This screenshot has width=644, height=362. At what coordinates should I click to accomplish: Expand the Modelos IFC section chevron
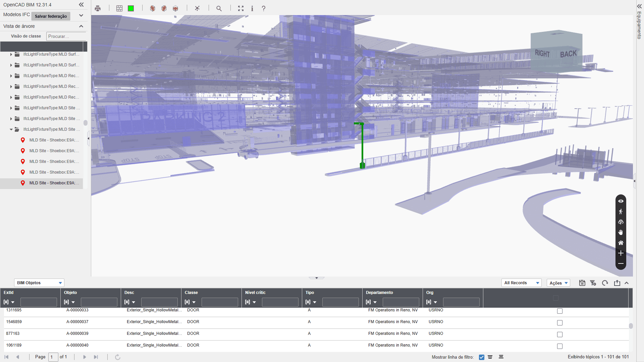[81, 15]
